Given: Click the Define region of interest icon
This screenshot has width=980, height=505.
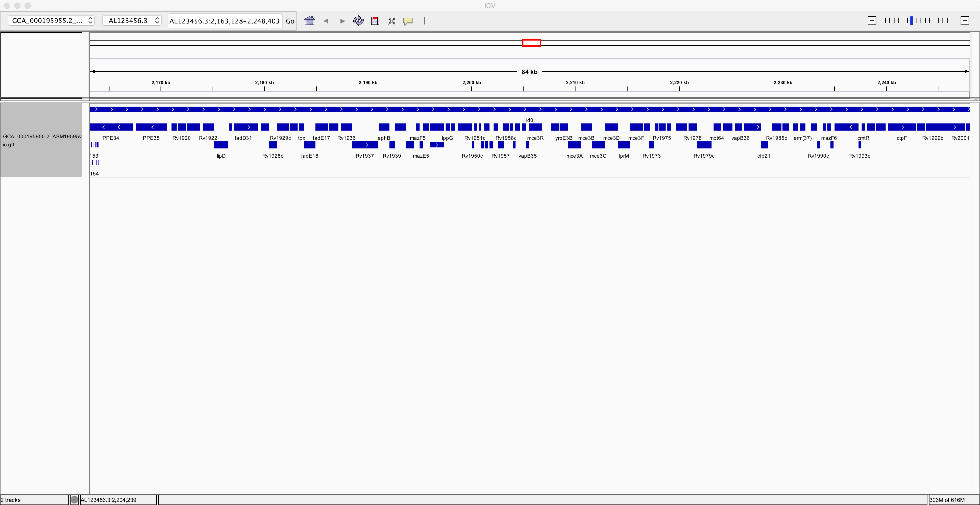Looking at the screenshot, I should [x=375, y=21].
